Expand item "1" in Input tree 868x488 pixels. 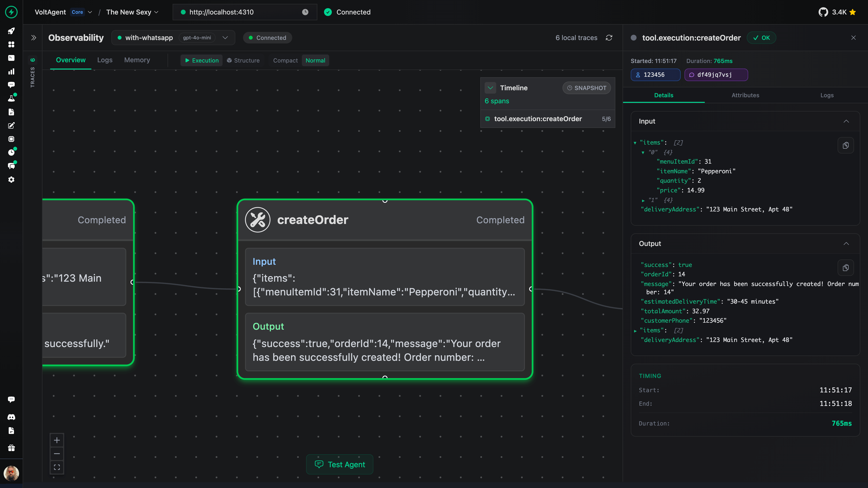coord(643,200)
